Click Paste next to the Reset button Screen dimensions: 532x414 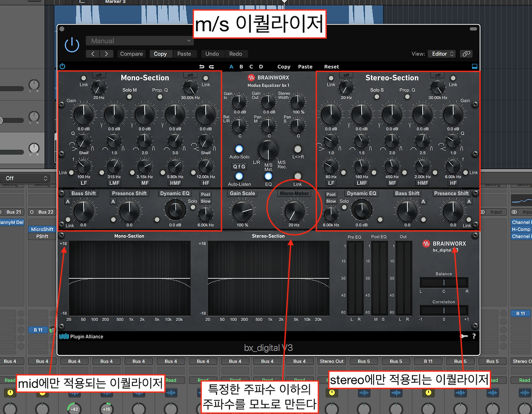point(305,67)
